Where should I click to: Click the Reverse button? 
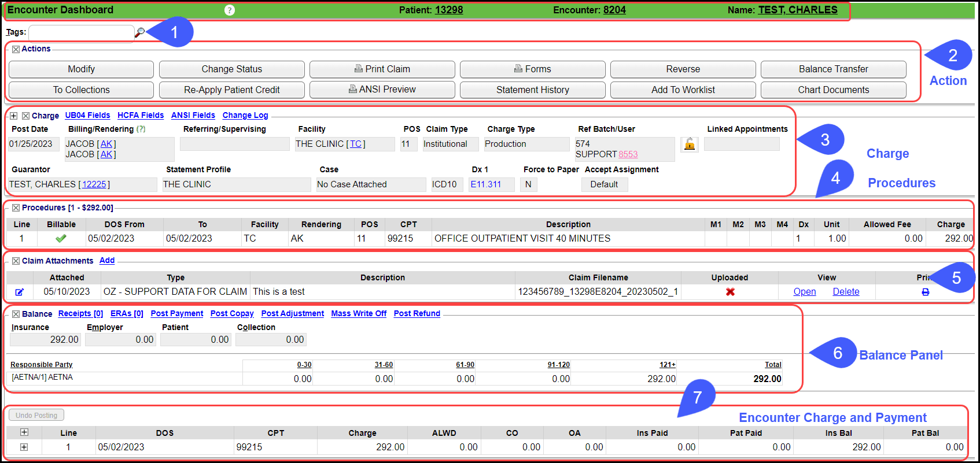[x=683, y=69]
